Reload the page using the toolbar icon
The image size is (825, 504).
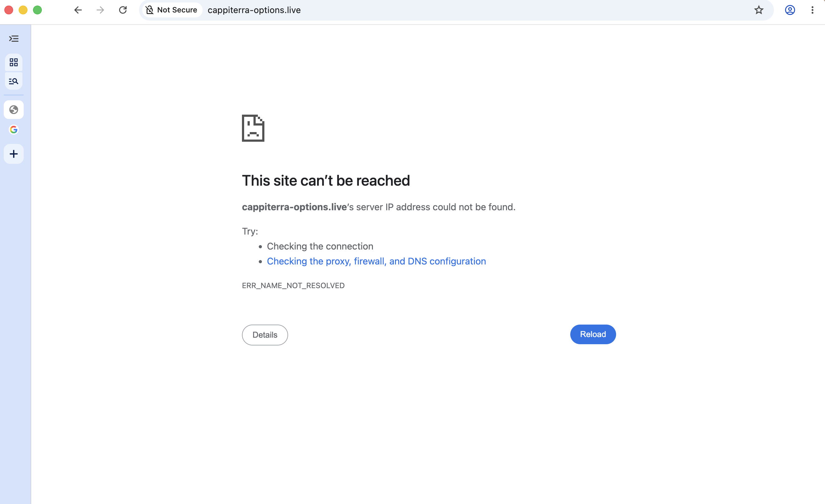tap(123, 10)
